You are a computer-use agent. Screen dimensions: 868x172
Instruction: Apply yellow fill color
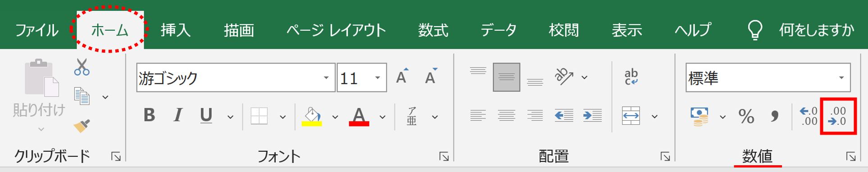point(312,116)
